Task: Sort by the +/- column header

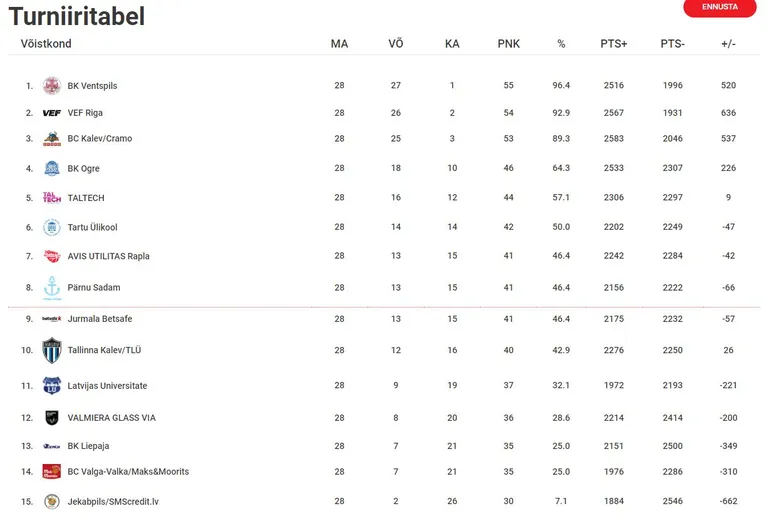Action: 728,44
